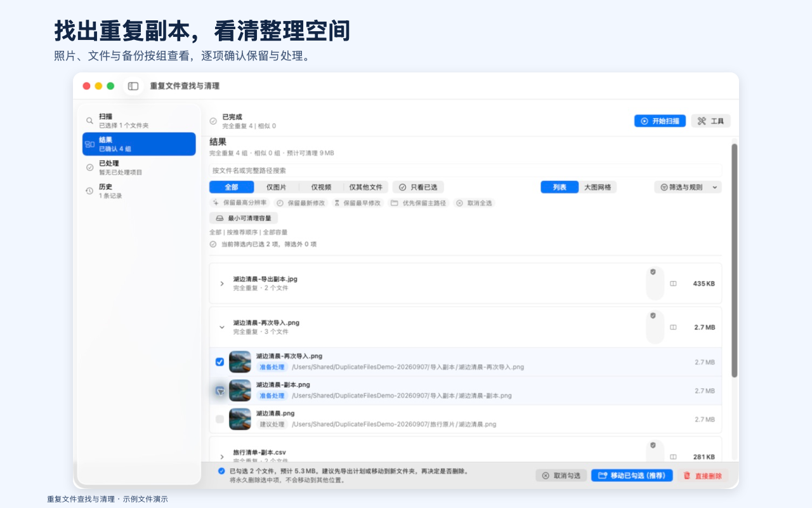
Task: Click the compare-columns icon for 湖边清晨-导出副本.jpg
Action: 673,284
